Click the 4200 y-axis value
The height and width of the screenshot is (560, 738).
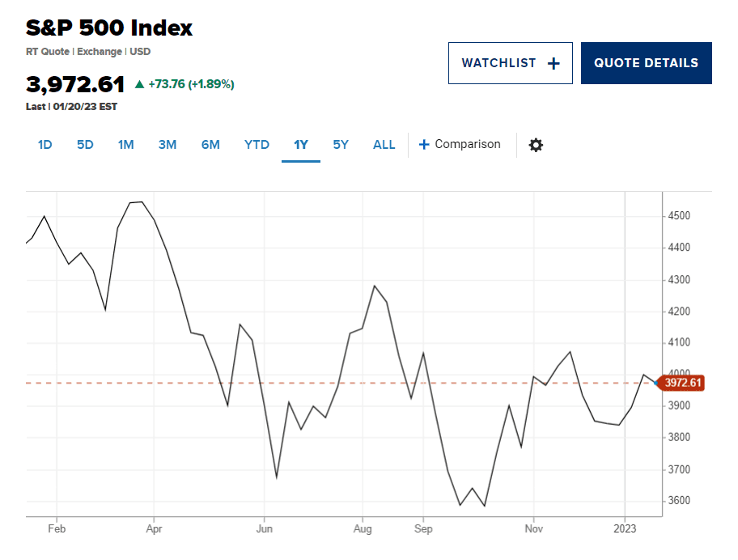[x=679, y=312]
